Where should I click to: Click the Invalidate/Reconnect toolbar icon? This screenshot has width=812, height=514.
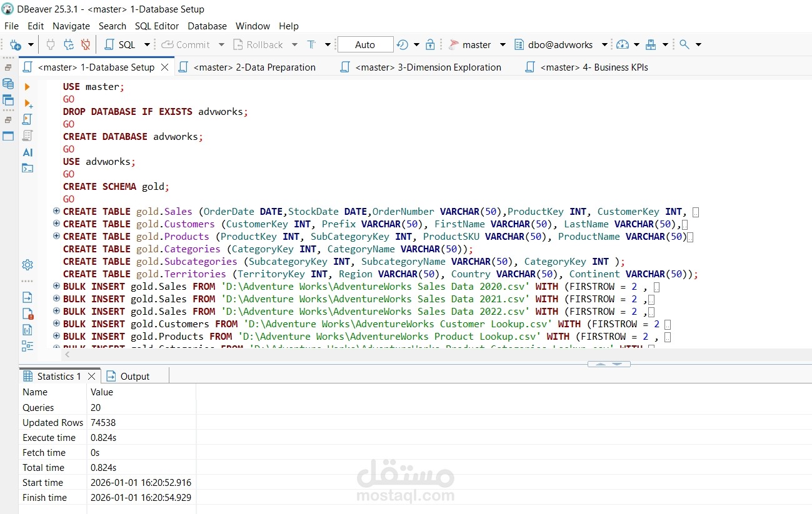pyautogui.click(x=69, y=44)
